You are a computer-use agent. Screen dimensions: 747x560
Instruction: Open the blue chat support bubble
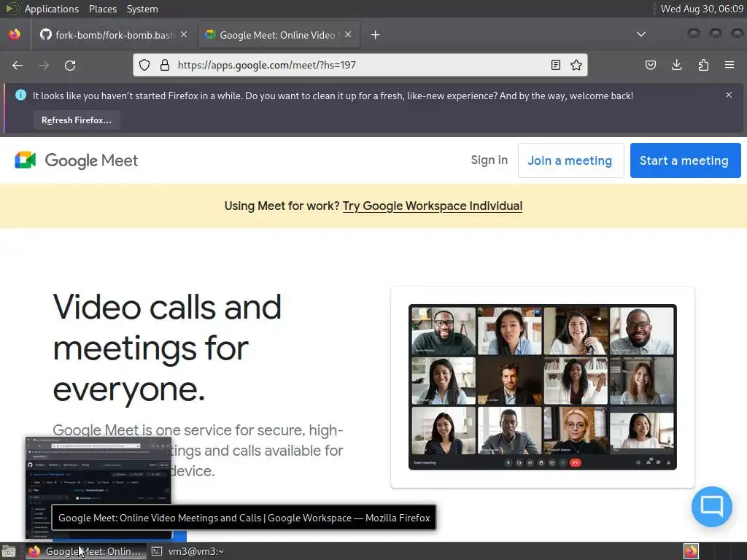pos(712,506)
